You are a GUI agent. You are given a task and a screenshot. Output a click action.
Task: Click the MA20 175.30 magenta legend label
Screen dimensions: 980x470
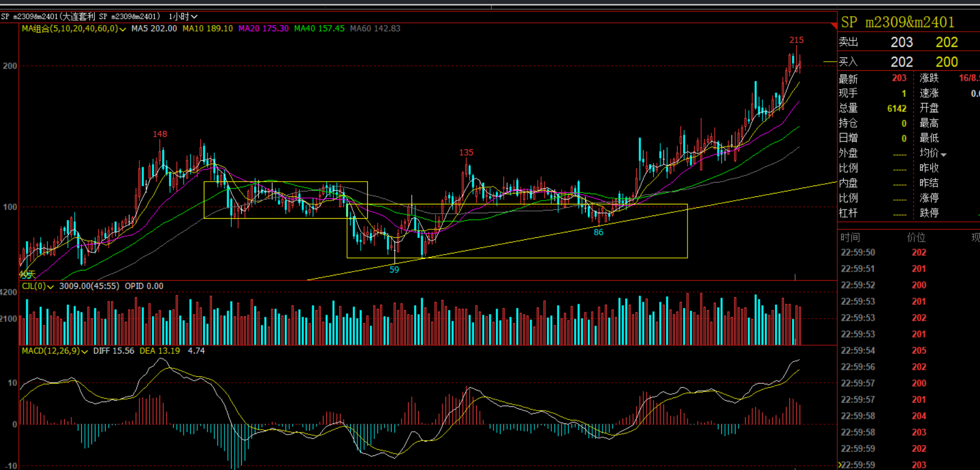264,29
